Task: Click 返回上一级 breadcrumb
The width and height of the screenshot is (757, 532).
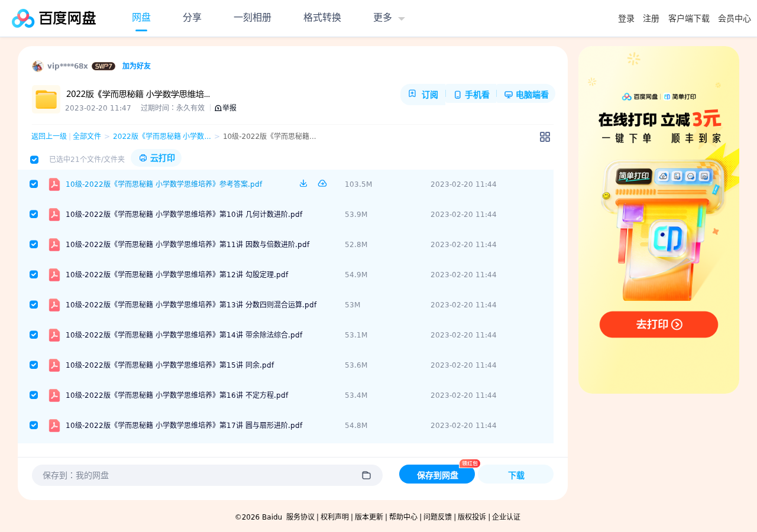Action: point(49,137)
